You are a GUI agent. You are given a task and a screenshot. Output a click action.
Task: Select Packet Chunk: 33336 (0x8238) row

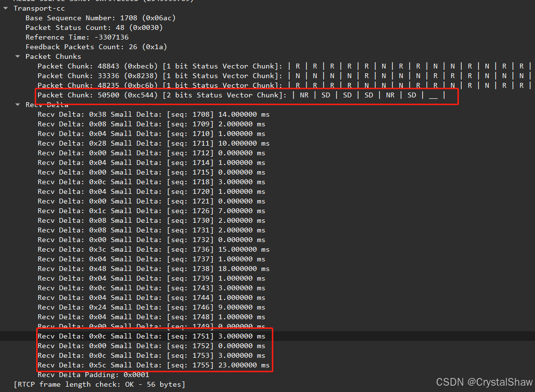(x=284, y=76)
